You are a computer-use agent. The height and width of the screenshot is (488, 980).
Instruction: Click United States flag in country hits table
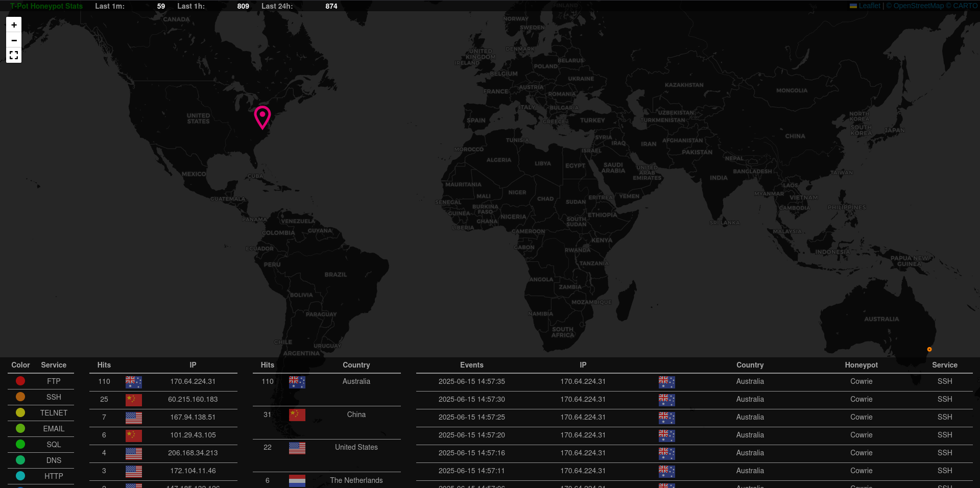297,448
